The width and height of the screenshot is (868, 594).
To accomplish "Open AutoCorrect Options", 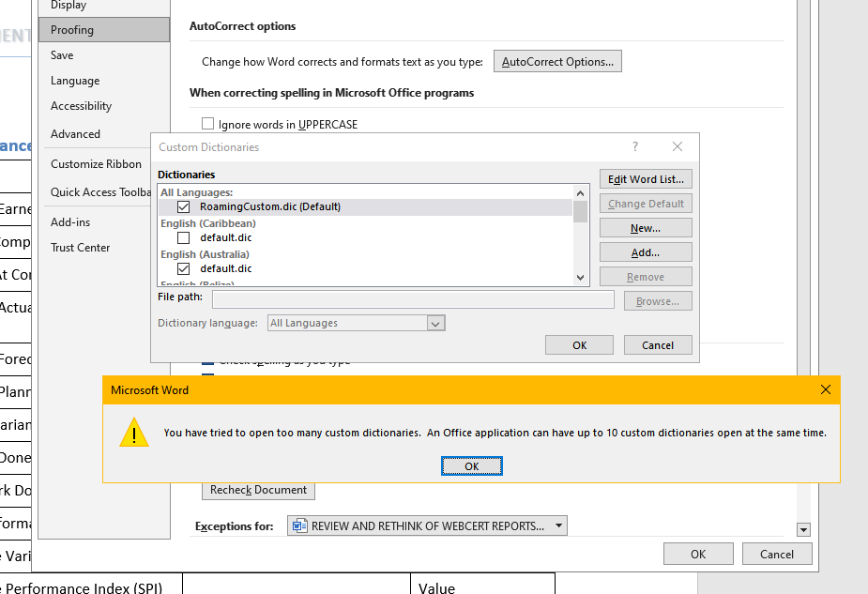I will tap(557, 61).
